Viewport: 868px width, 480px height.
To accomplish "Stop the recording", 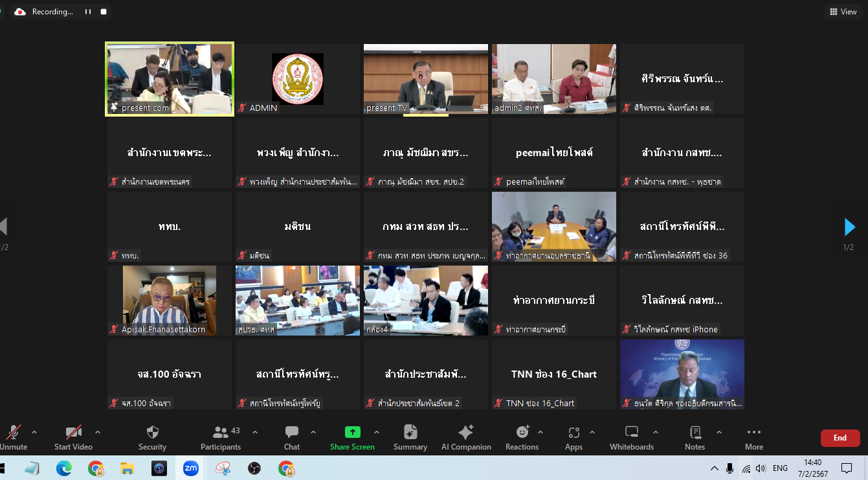I will 103,12.
